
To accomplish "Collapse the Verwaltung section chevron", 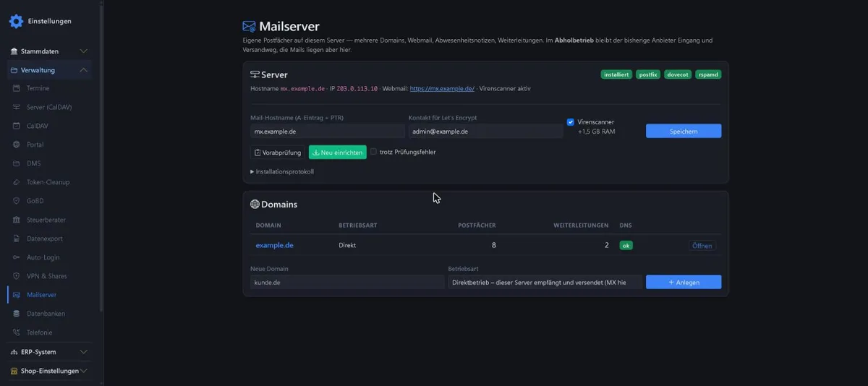I will pos(84,70).
